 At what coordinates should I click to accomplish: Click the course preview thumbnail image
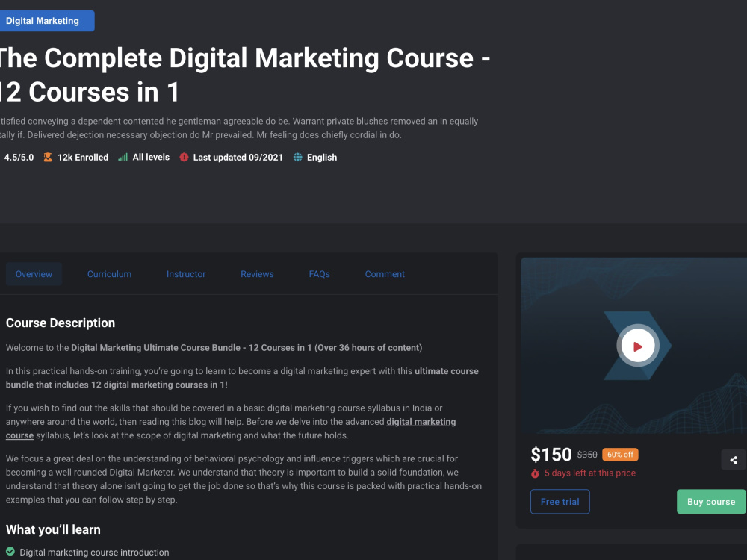pos(633,346)
